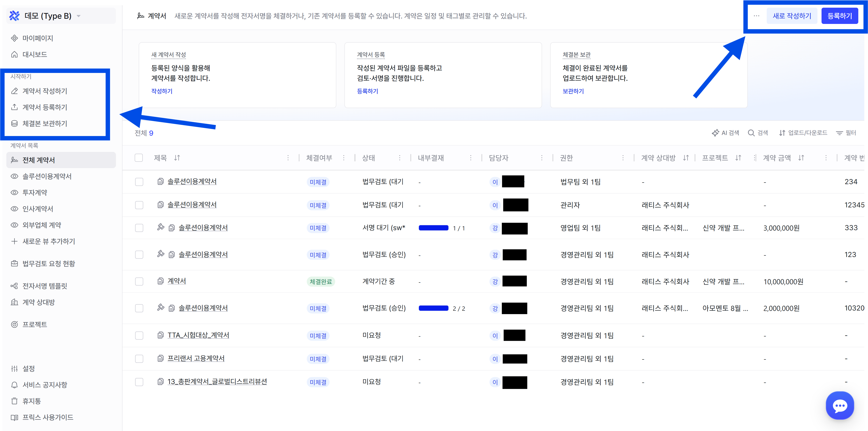The image size is (868, 431).
Task: Check the TTA_시험대상_계약서 row checkbox
Action: click(x=139, y=335)
